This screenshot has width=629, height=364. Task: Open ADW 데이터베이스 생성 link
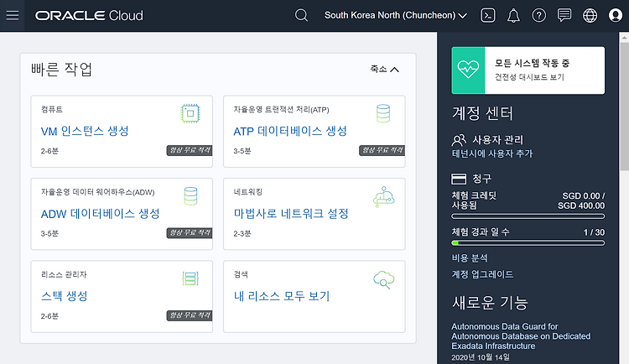101,214
